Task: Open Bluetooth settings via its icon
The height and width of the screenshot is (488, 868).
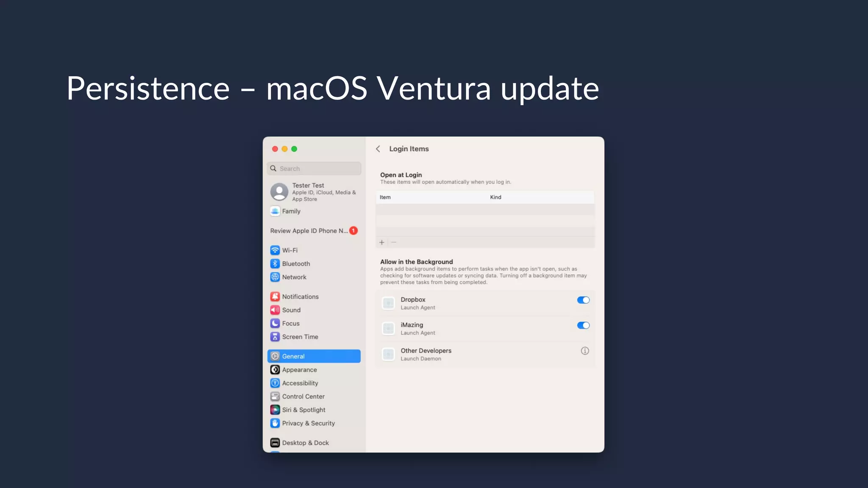Action: pyautogui.click(x=275, y=263)
